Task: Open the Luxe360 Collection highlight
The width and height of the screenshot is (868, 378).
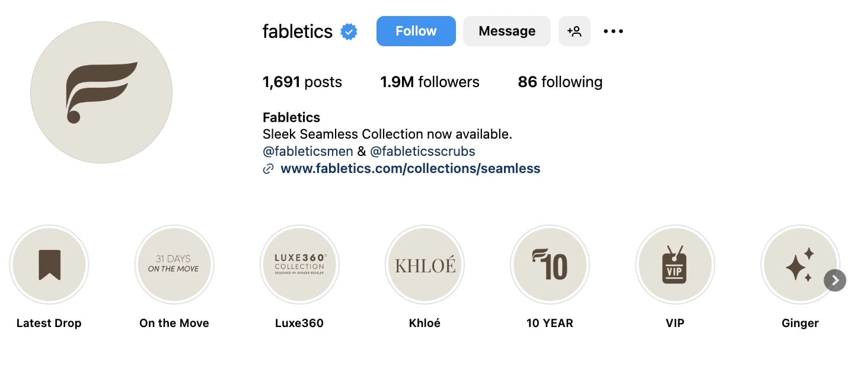Action: point(299,264)
